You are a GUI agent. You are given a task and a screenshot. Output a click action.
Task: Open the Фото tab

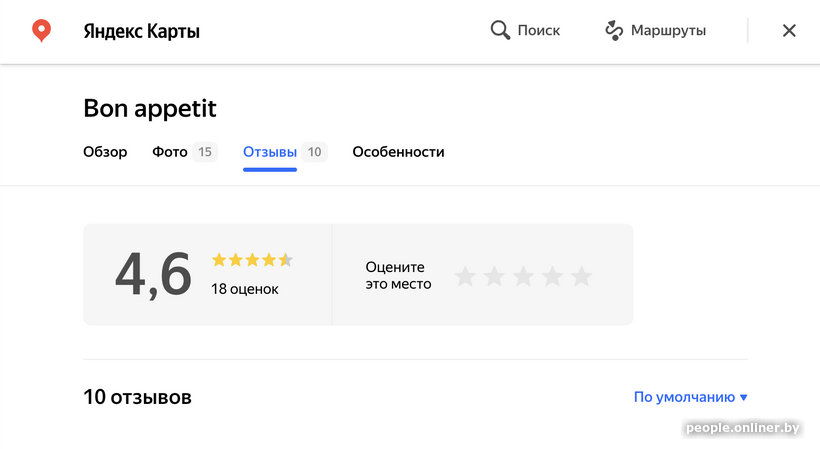[x=170, y=152]
